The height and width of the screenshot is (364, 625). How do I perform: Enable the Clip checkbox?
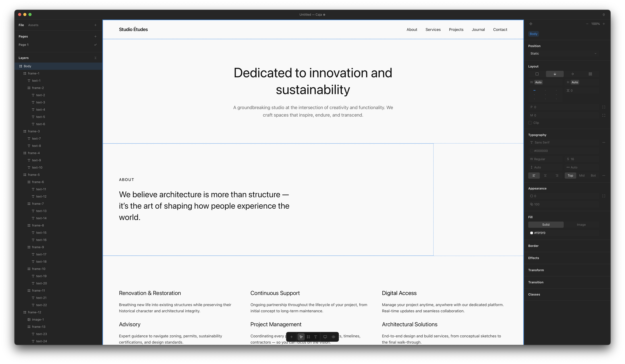530,123
